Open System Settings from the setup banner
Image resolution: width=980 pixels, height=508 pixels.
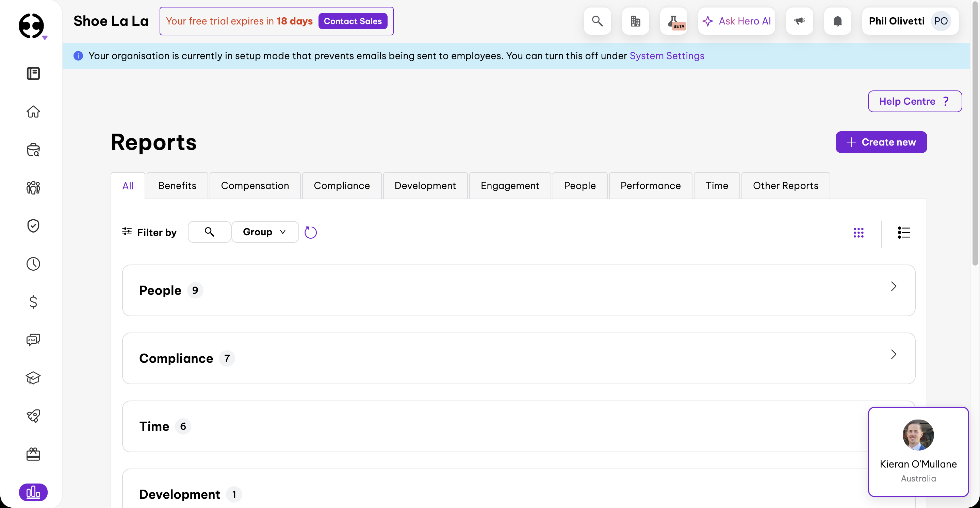(x=667, y=56)
